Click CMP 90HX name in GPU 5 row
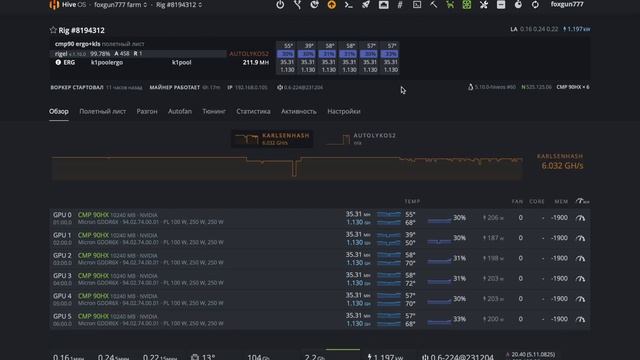 tap(93, 316)
